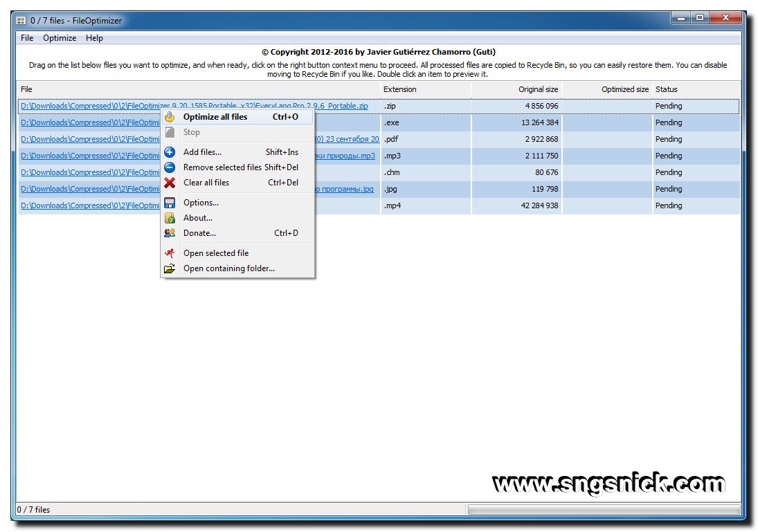Viewport: 758px width, 532px height.
Task: Sort by the Optimized size column header
Action: (607, 89)
